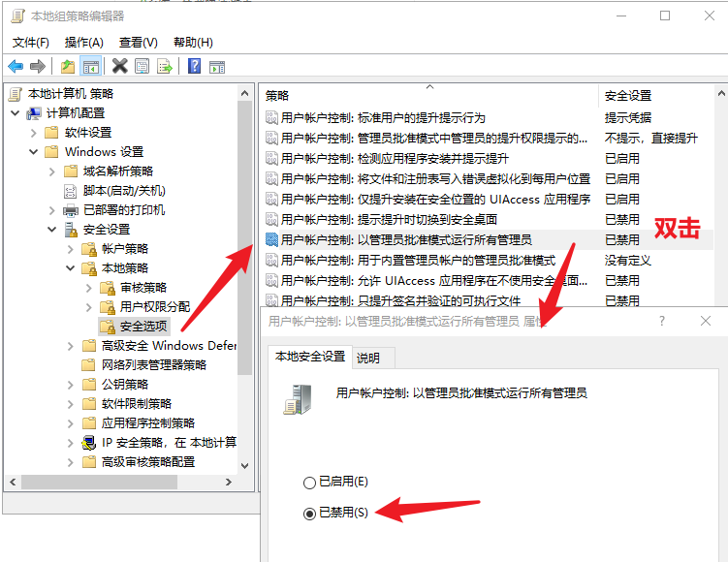Select the 已启用(E) radio button
The width and height of the screenshot is (728, 562).
310,482
